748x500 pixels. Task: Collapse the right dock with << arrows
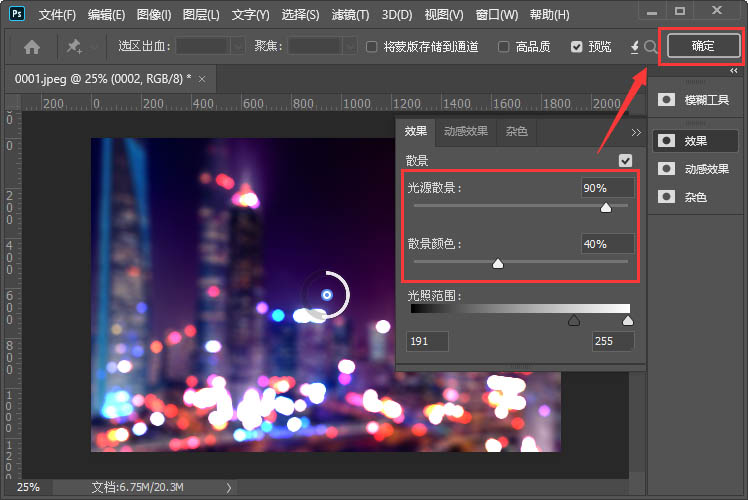[x=734, y=71]
